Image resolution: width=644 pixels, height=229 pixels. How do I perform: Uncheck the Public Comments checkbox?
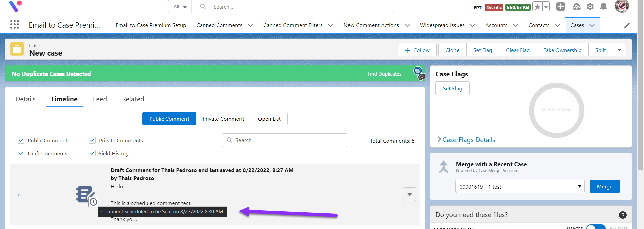click(21, 140)
